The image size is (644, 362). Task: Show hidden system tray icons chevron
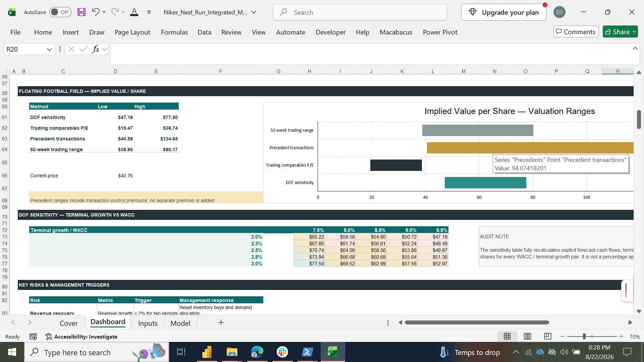click(x=516, y=352)
